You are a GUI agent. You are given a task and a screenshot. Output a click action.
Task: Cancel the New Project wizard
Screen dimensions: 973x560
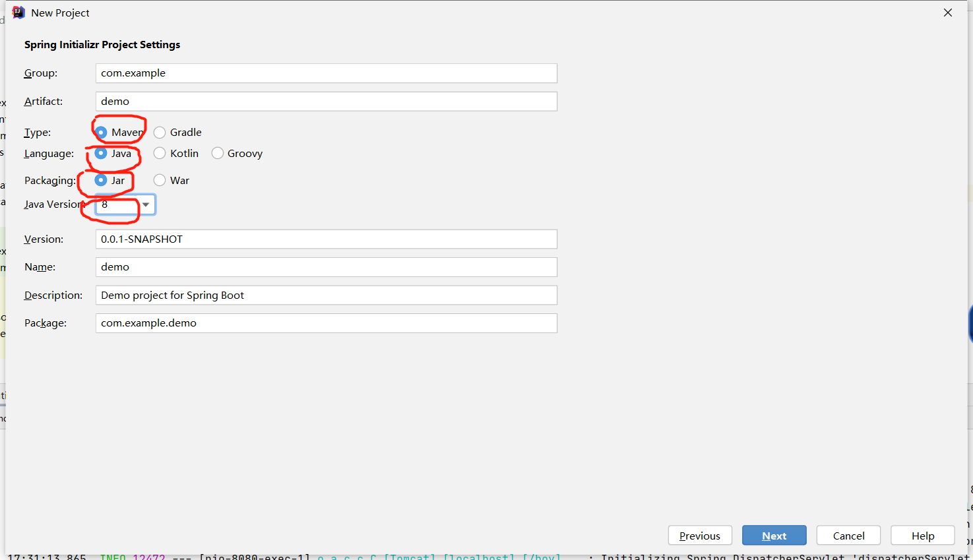(x=848, y=536)
